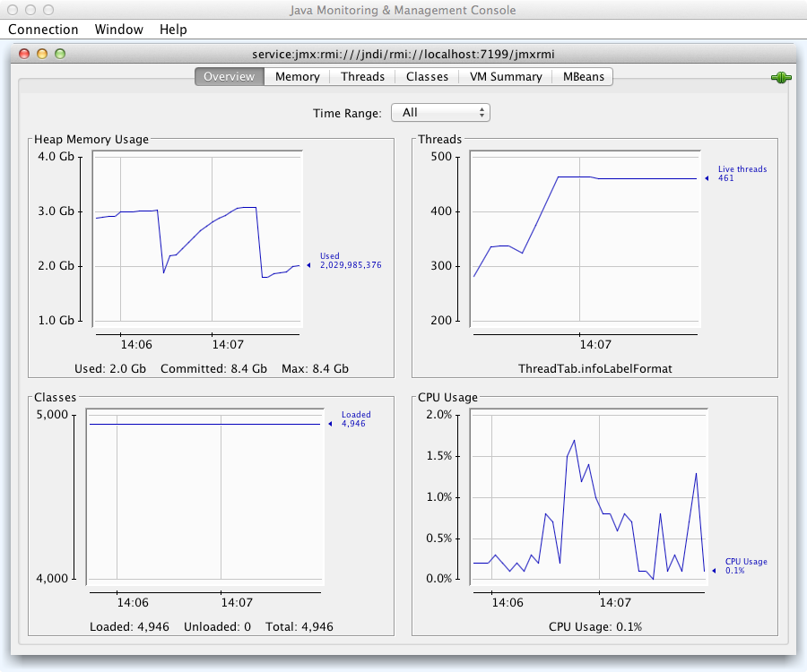Select the Overview tab

pos(229,77)
